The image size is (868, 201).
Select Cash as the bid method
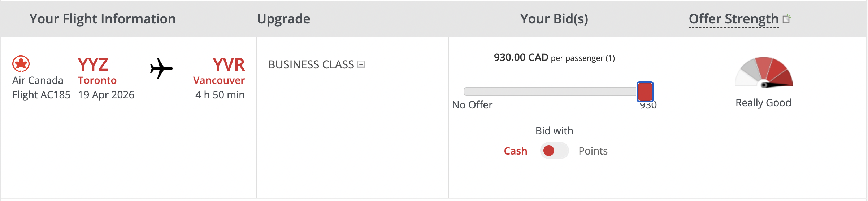(515, 151)
